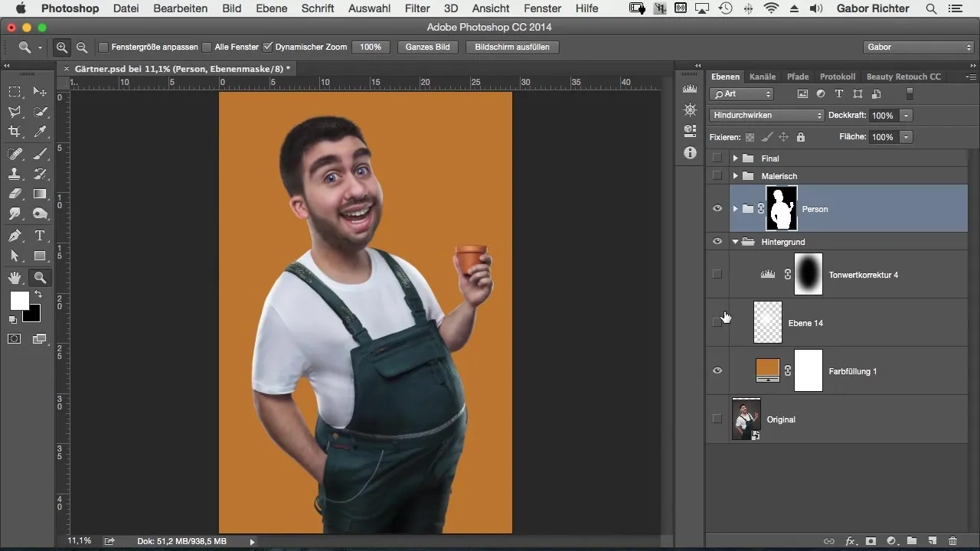
Task: Add a layer mask
Action: pyautogui.click(x=871, y=541)
